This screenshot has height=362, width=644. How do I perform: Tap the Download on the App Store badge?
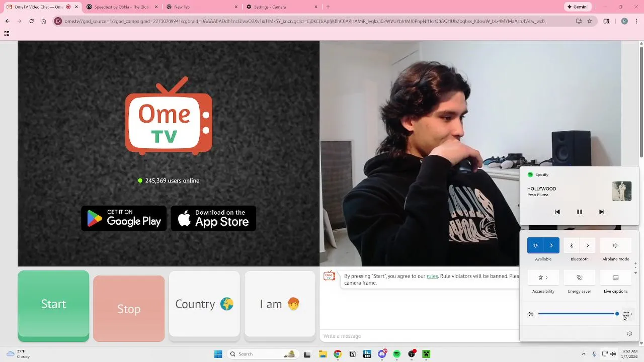(213, 218)
